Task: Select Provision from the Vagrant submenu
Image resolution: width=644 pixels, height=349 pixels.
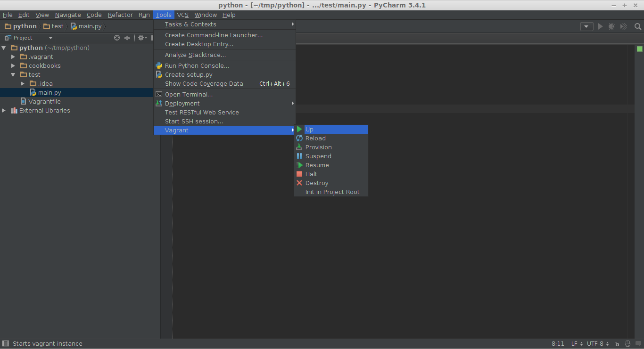Action: pyautogui.click(x=331, y=147)
